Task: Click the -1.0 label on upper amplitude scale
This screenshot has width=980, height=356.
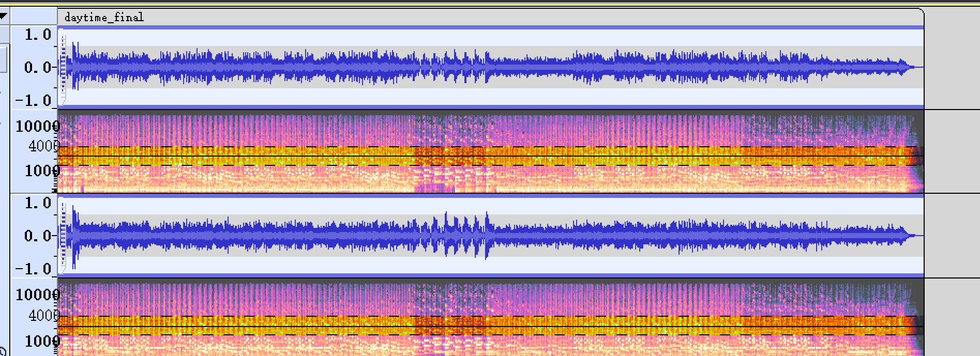Action: pos(34,100)
